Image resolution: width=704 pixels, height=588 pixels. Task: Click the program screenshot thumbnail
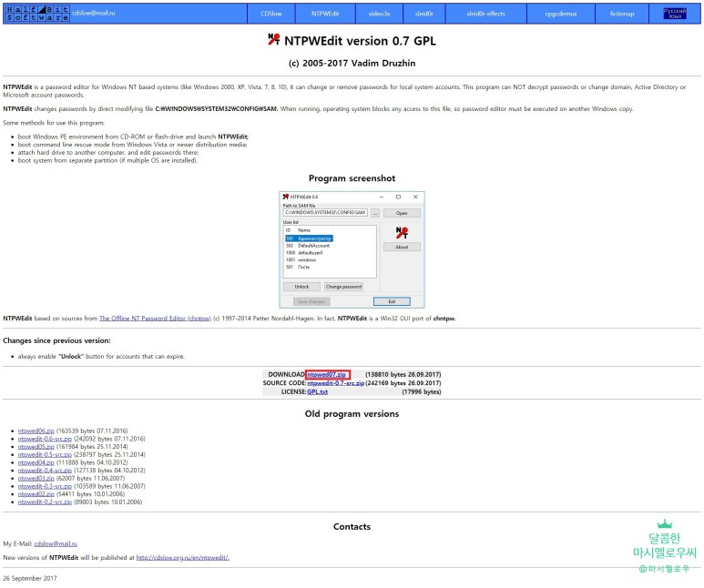tap(352, 249)
